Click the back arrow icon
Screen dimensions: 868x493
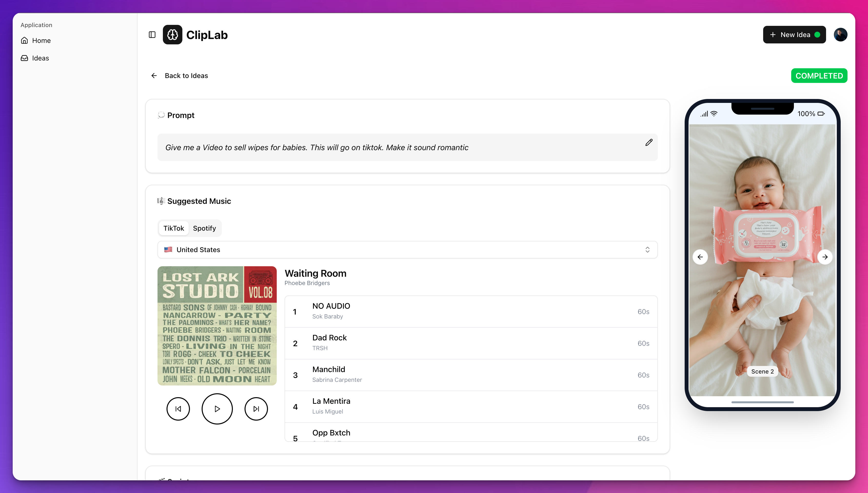click(x=154, y=76)
